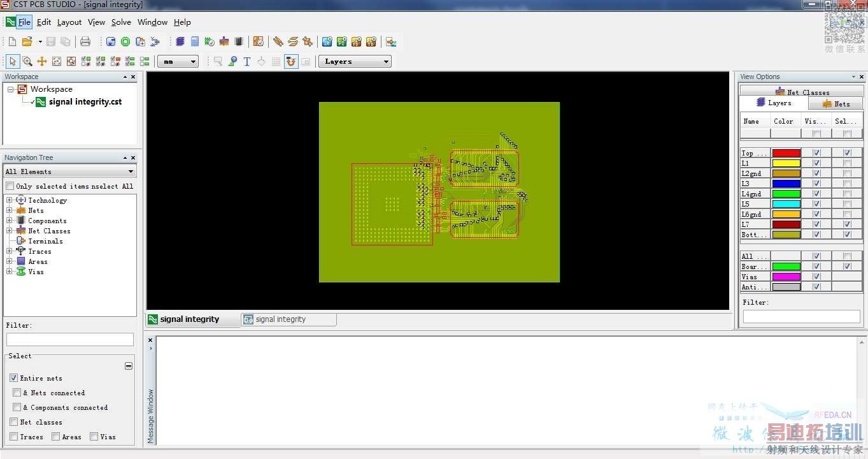Viewport: 868px width, 459px height.
Task: Click the L3 blue color swatch
Action: coord(786,184)
